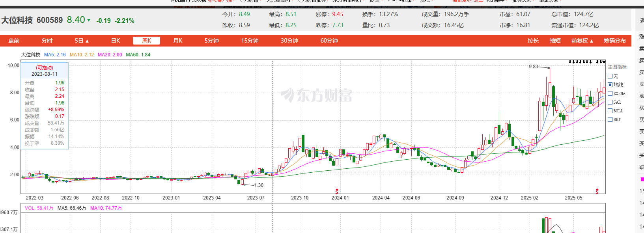Click the red $ marker near 2024-01
644x233 pixels.
coord(337,191)
